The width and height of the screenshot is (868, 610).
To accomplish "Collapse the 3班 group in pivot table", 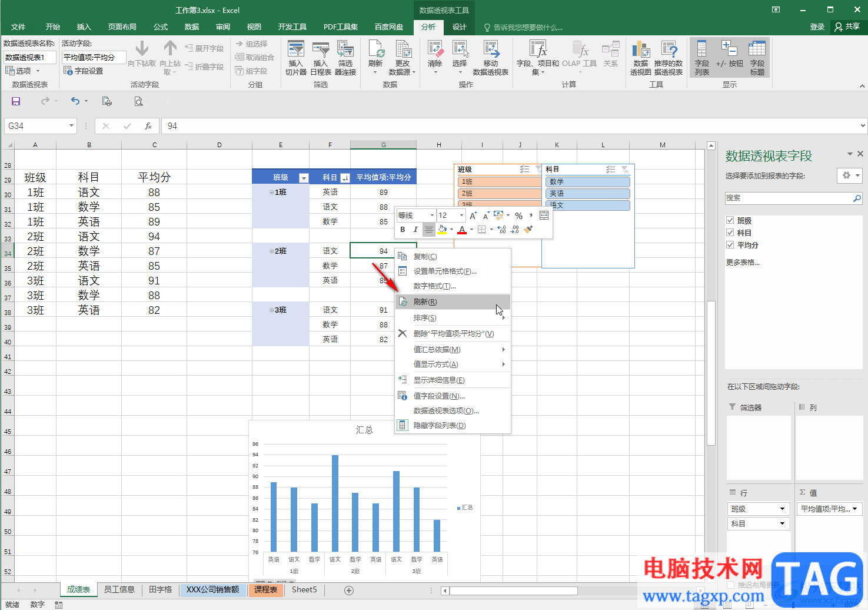I will click(x=271, y=310).
